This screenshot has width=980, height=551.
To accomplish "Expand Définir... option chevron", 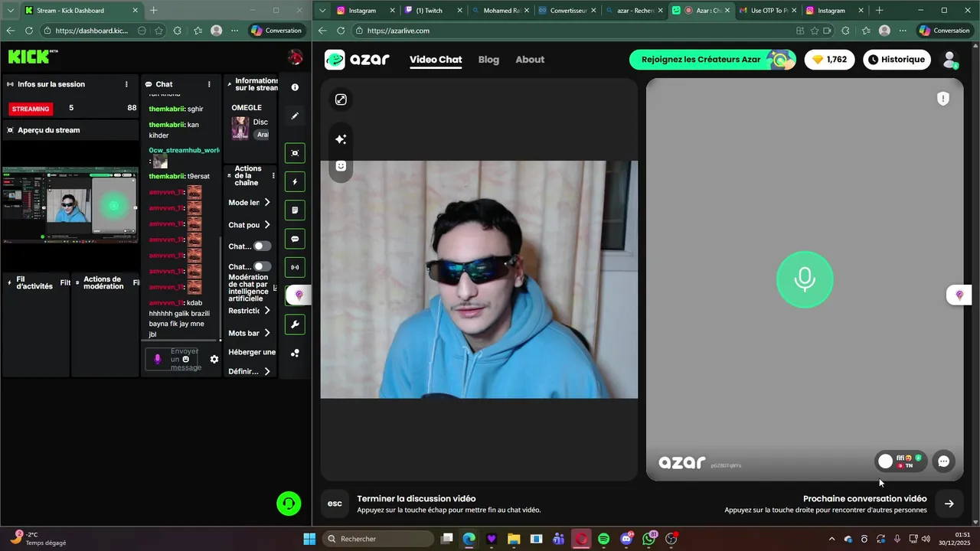I will tap(267, 371).
